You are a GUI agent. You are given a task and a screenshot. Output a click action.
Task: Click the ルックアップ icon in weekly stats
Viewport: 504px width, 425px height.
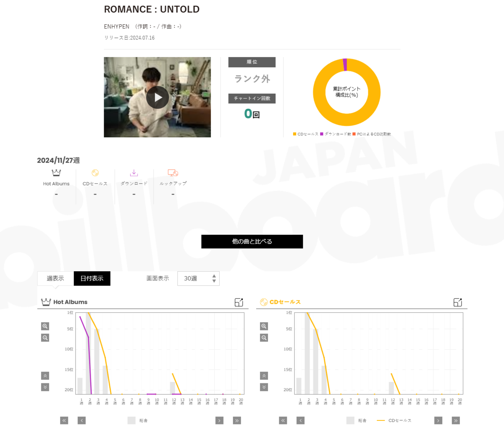point(173,173)
